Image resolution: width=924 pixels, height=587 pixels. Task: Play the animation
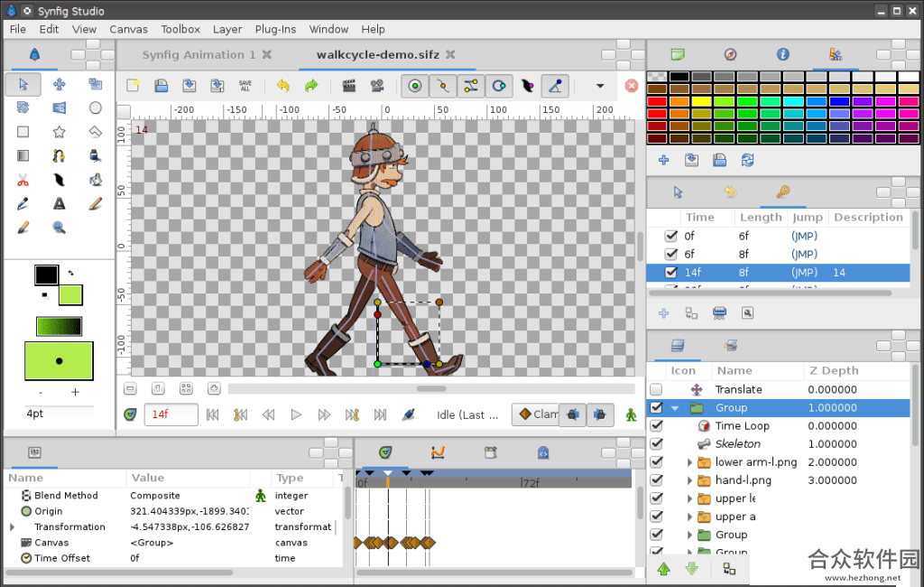coord(296,415)
